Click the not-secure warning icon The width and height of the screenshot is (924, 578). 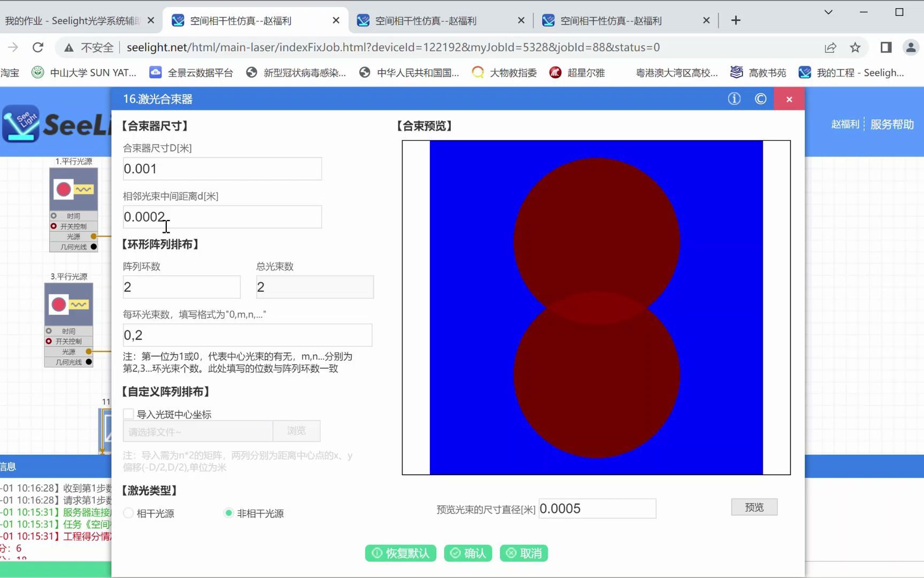pyautogui.click(x=69, y=48)
